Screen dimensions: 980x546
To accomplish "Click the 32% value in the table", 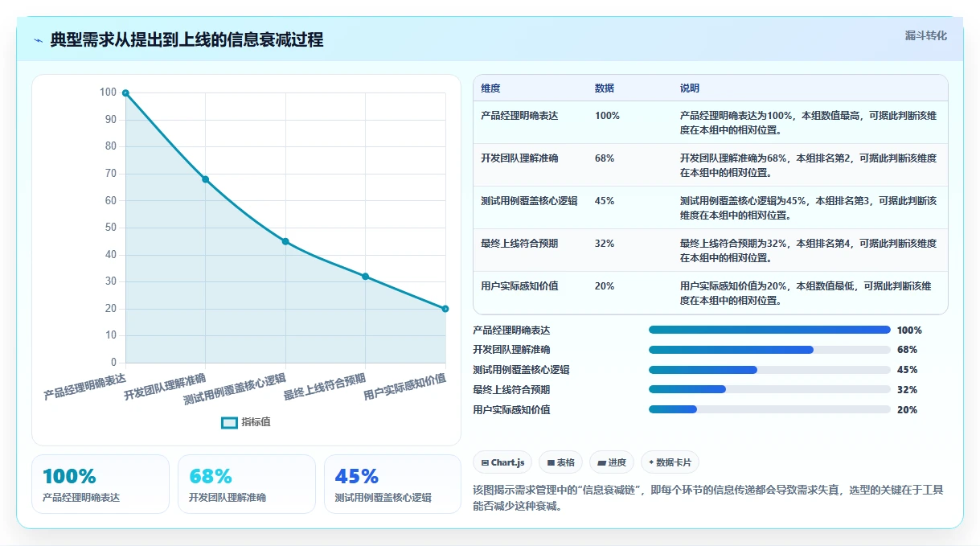I will click(605, 244).
